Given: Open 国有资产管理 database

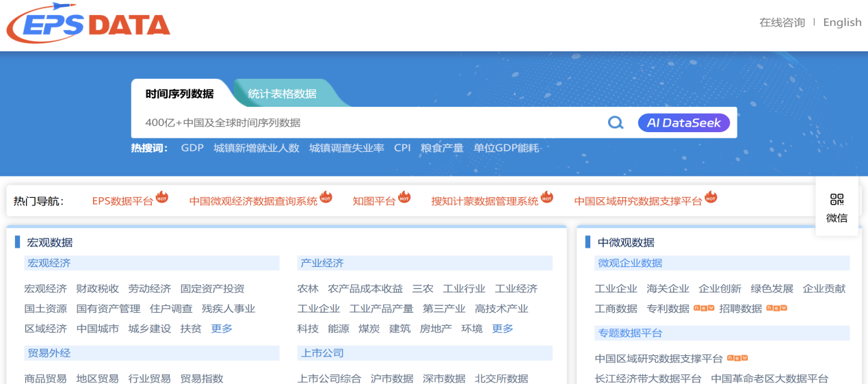Looking at the screenshot, I should pyautogui.click(x=108, y=309).
